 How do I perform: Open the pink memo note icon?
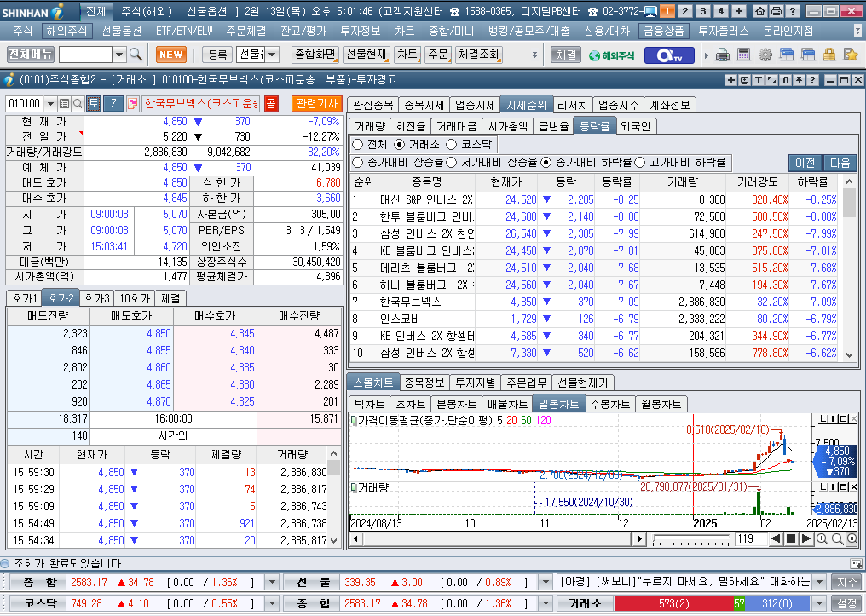click(x=133, y=103)
